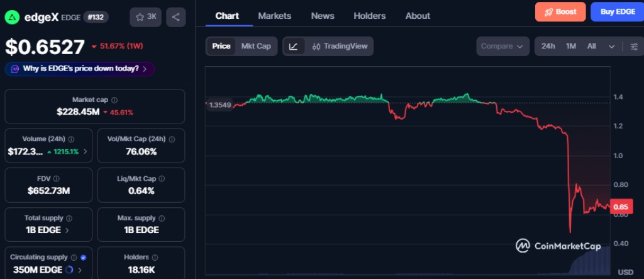Click the 0.65 current price chart tag
The width and height of the screenshot is (644, 279).
coord(621,207)
